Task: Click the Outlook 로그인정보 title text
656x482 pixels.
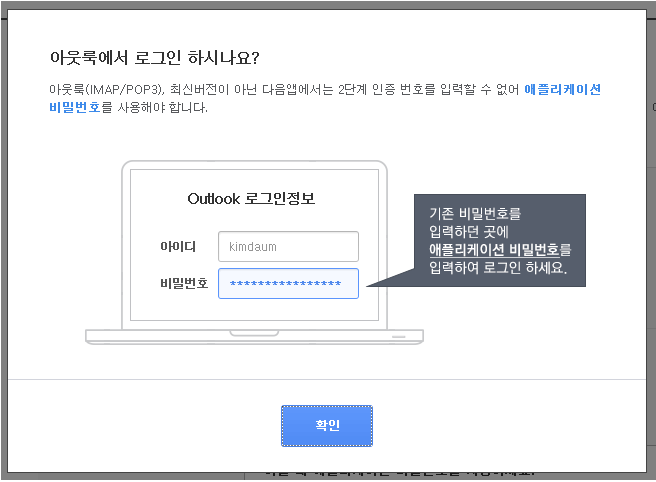Action: [x=251, y=198]
